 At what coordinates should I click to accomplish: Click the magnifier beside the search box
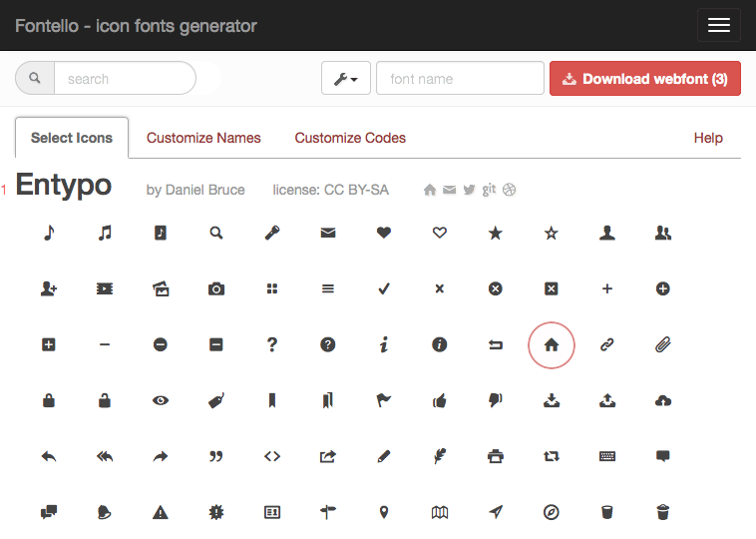pyautogui.click(x=35, y=78)
